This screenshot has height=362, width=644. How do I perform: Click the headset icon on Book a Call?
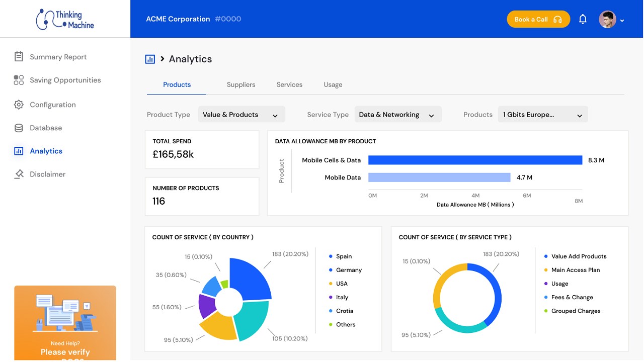[x=557, y=20]
